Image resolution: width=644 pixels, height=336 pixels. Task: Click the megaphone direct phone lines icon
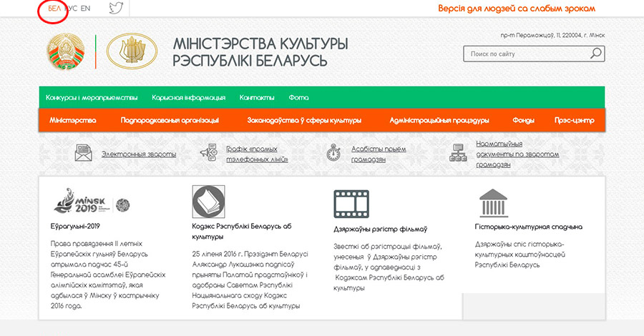point(208,153)
